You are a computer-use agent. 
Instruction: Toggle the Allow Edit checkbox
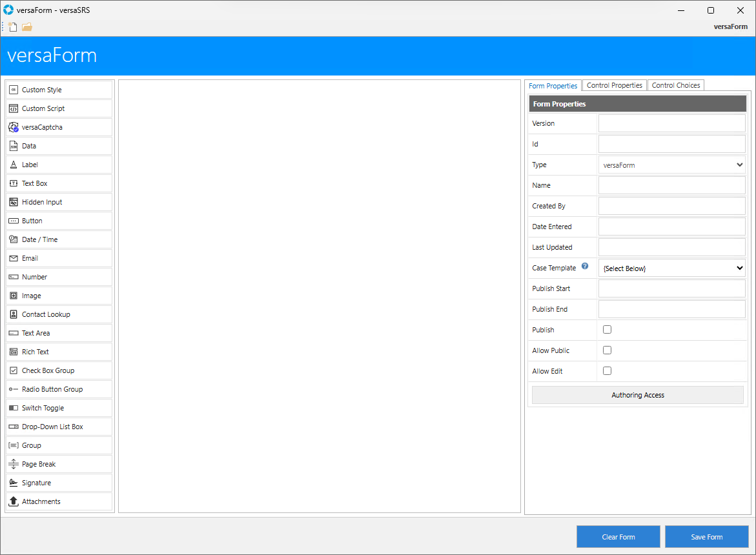click(x=607, y=371)
